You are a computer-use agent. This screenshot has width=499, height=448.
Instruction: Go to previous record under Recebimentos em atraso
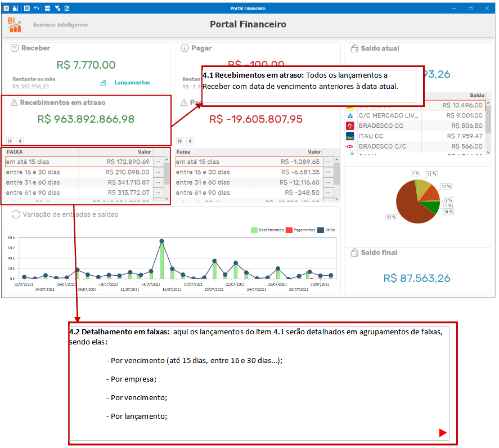[x=20, y=141]
